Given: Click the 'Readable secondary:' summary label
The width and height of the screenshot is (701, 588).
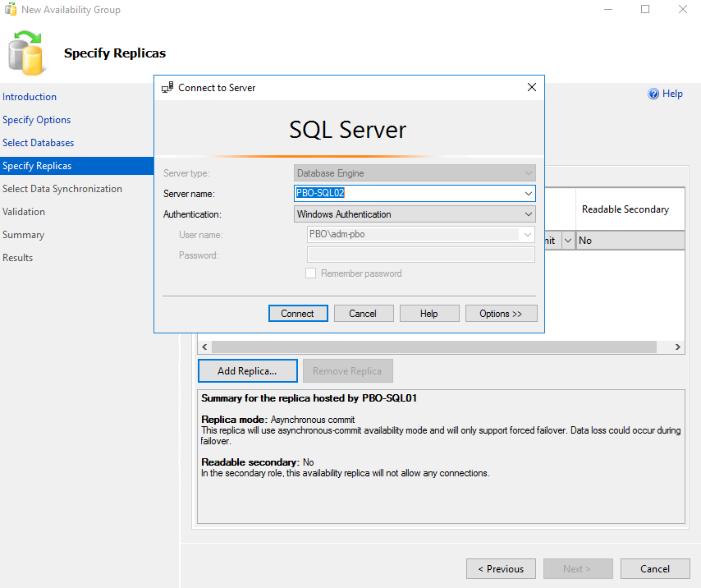Looking at the screenshot, I should click(250, 462).
